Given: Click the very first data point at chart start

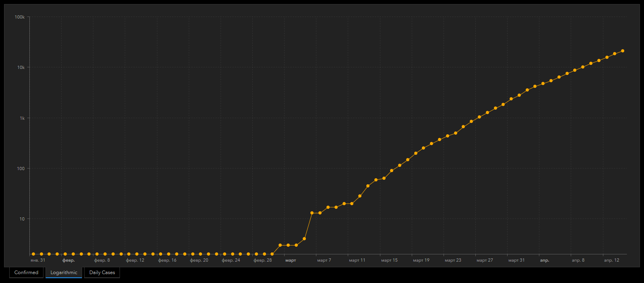Looking at the screenshot, I should (x=33, y=254).
